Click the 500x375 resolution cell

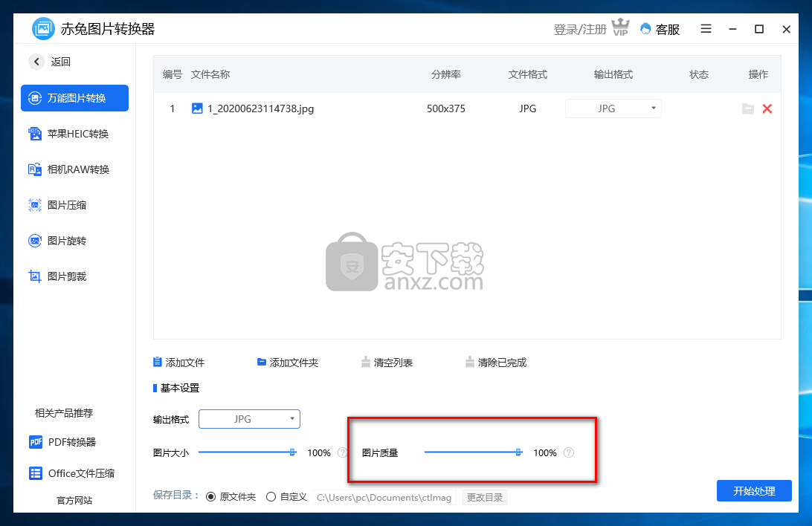coord(446,108)
